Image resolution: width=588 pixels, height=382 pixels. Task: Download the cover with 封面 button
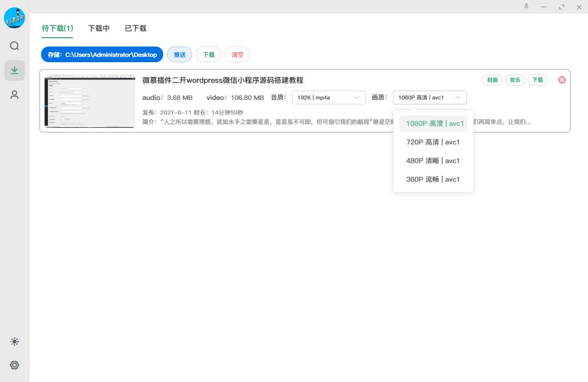point(492,80)
